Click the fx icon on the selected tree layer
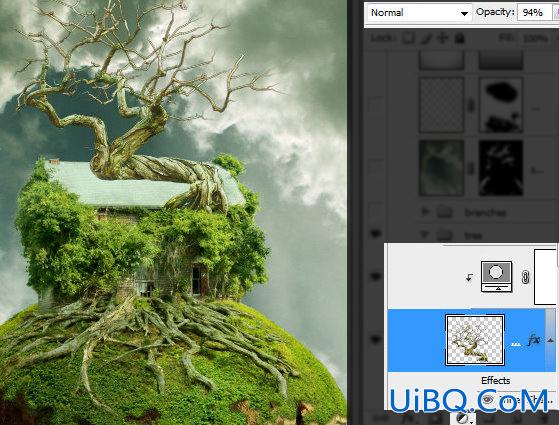This screenshot has width=559, height=425. (534, 339)
